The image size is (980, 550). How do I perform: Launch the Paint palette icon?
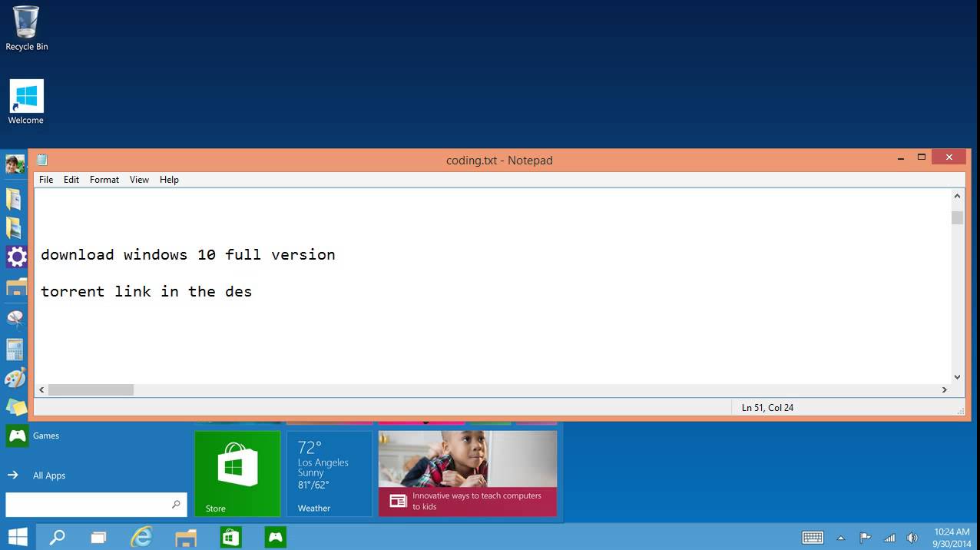pyautogui.click(x=15, y=378)
